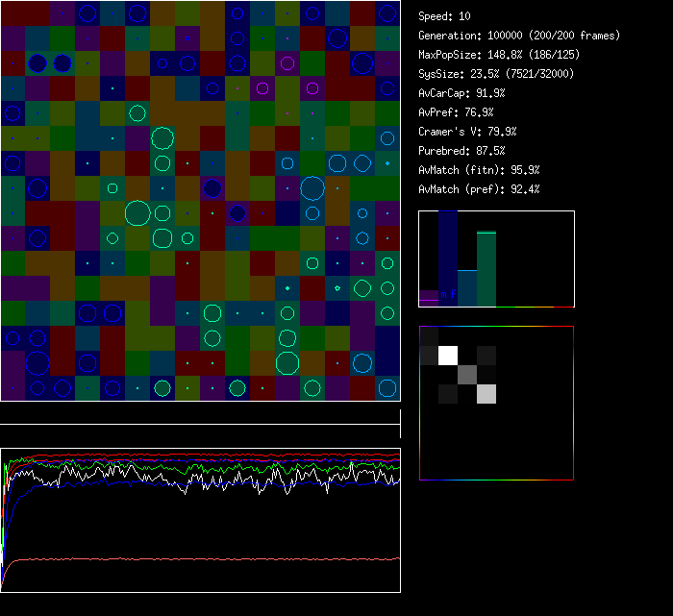Click the largest green circle in the grid

137,212
